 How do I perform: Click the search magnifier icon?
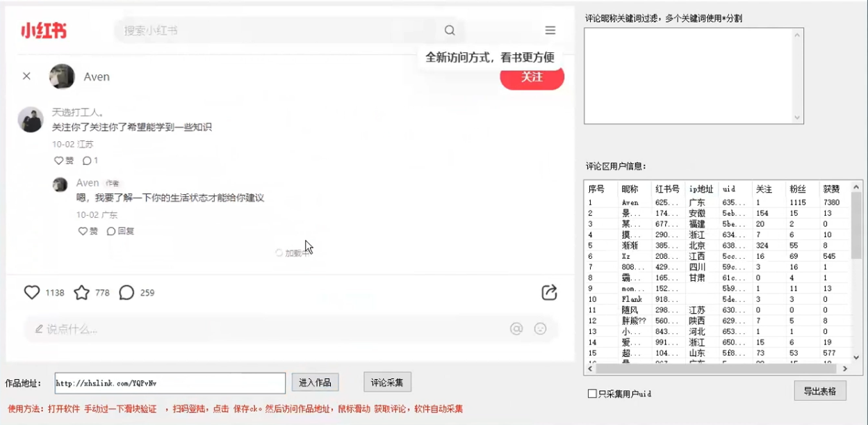pos(450,31)
